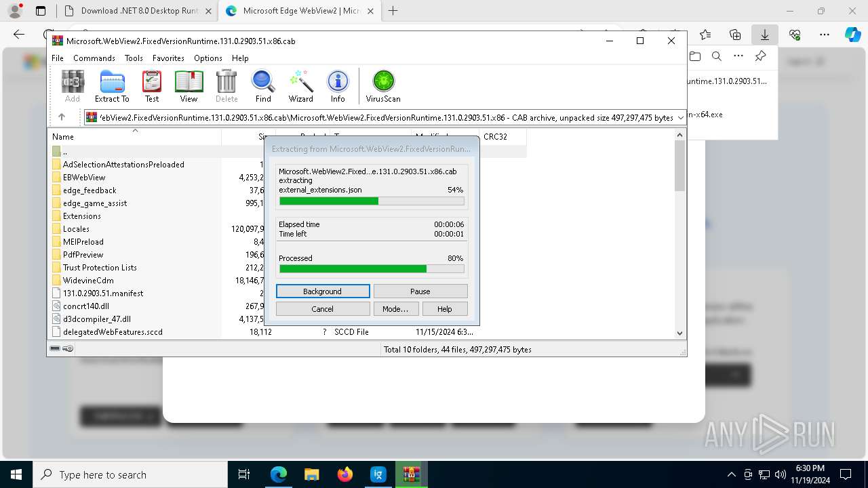Click the file progress bar at 54%
Screen dimensions: 868x488
(372, 201)
